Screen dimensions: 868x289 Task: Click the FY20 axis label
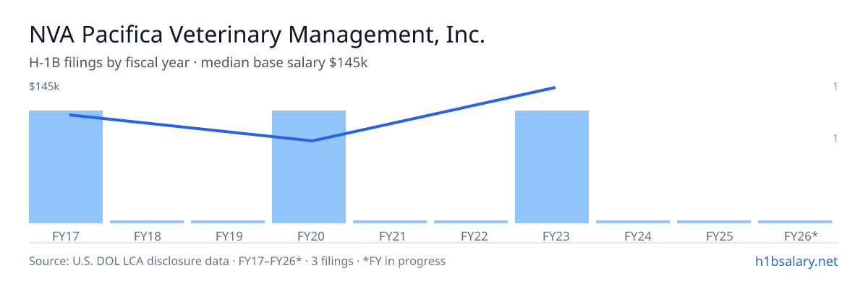point(309,236)
